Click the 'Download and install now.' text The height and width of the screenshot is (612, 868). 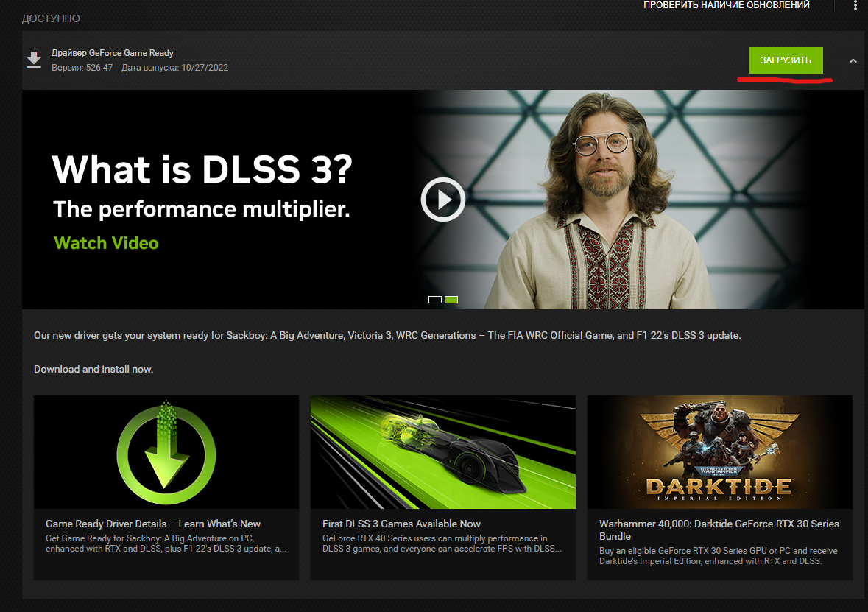click(93, 370)
